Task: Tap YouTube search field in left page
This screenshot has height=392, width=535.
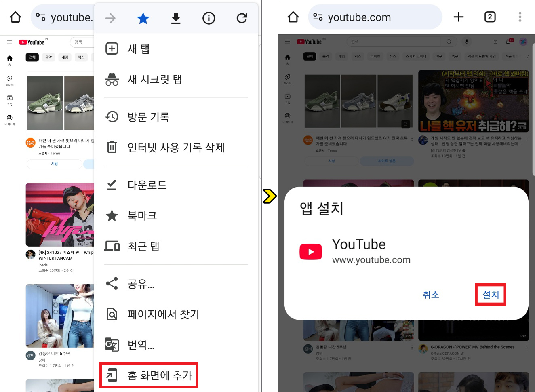Action: coord(82,42)
